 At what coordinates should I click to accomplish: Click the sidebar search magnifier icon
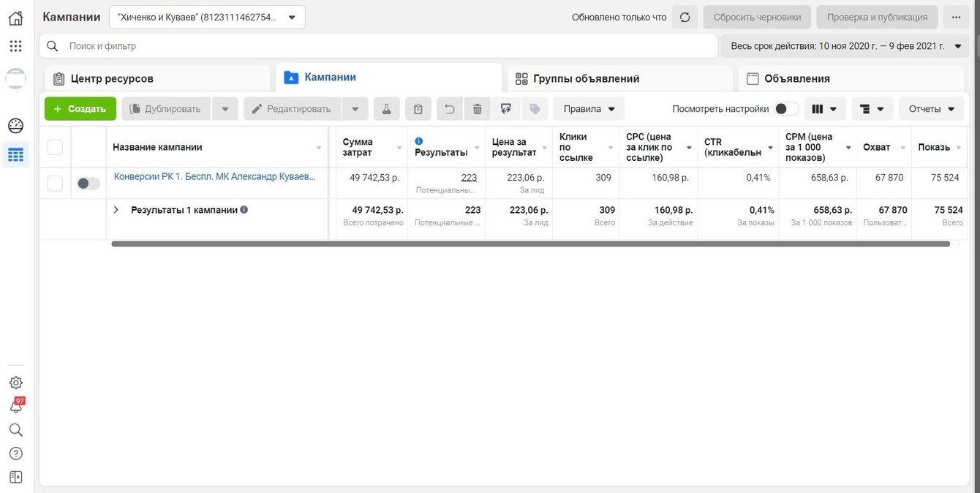(x=15, y=430)
